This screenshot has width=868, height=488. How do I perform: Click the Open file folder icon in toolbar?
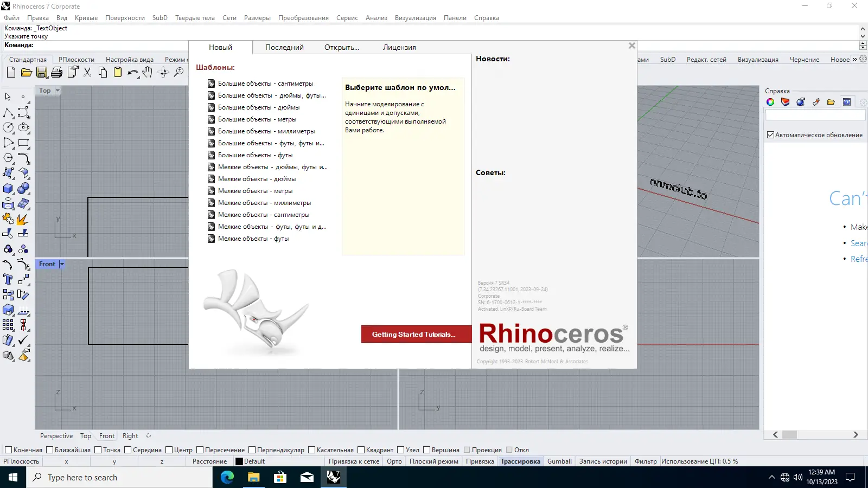26,72
